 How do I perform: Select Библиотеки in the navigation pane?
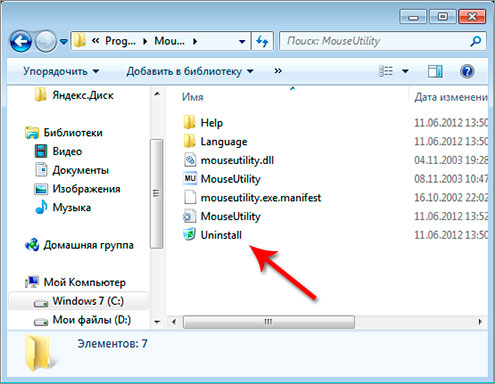73,133
